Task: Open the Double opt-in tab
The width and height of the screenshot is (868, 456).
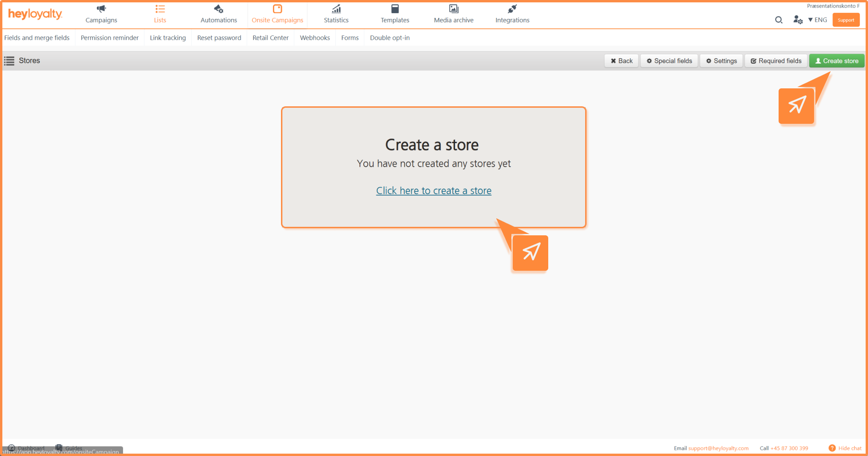Action: [390, 38]
